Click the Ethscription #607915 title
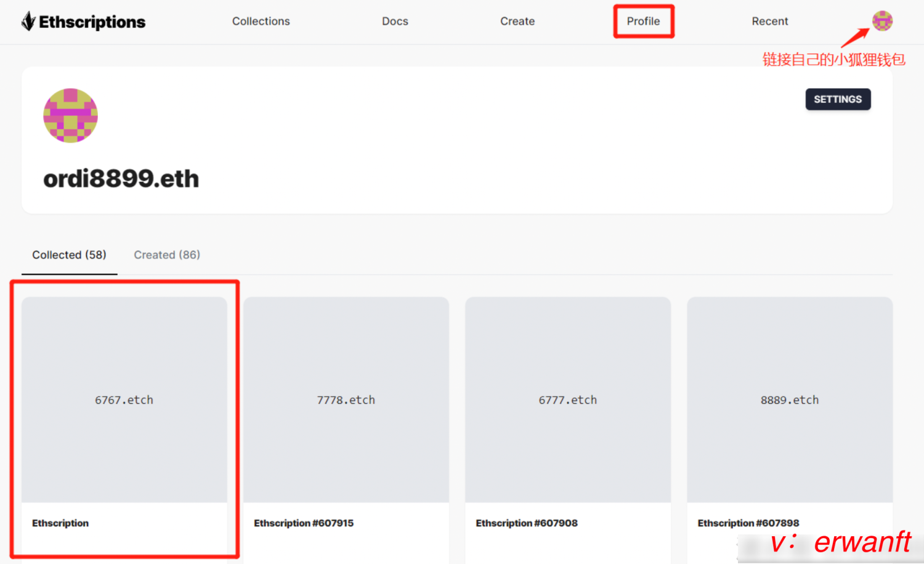This screenshot has height=564, width=924. pyautogui.click(x=304, y=523)
